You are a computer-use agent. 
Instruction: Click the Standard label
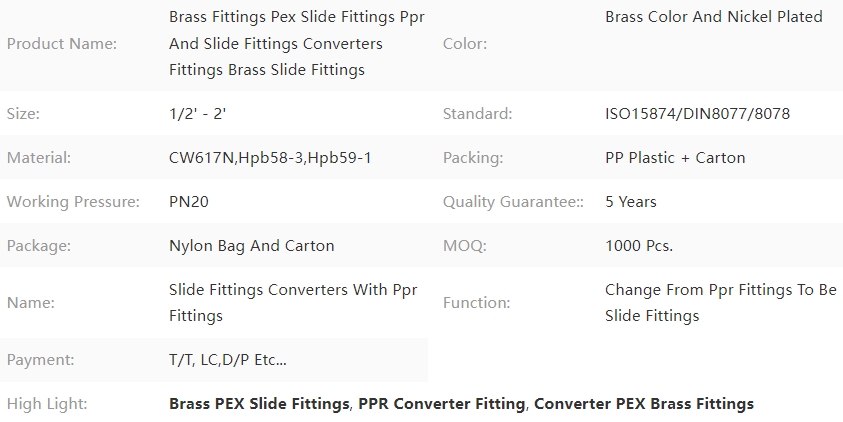point(477,113)
